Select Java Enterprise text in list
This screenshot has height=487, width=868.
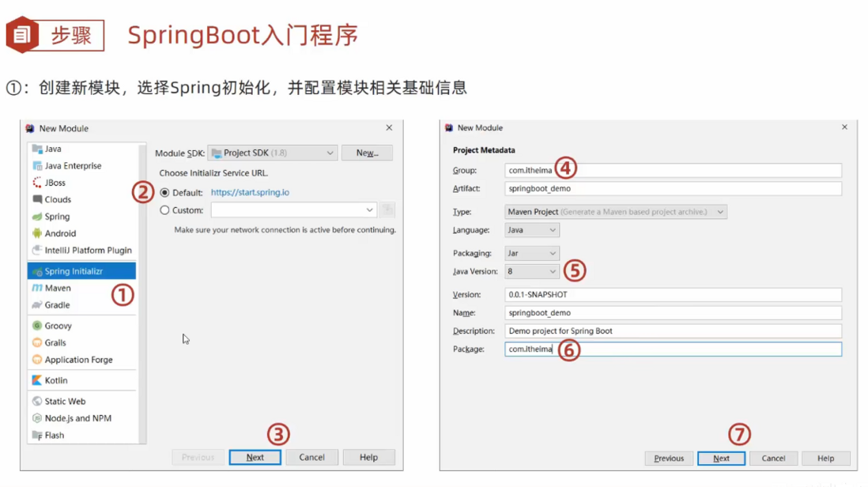click(x=73, y=165)
